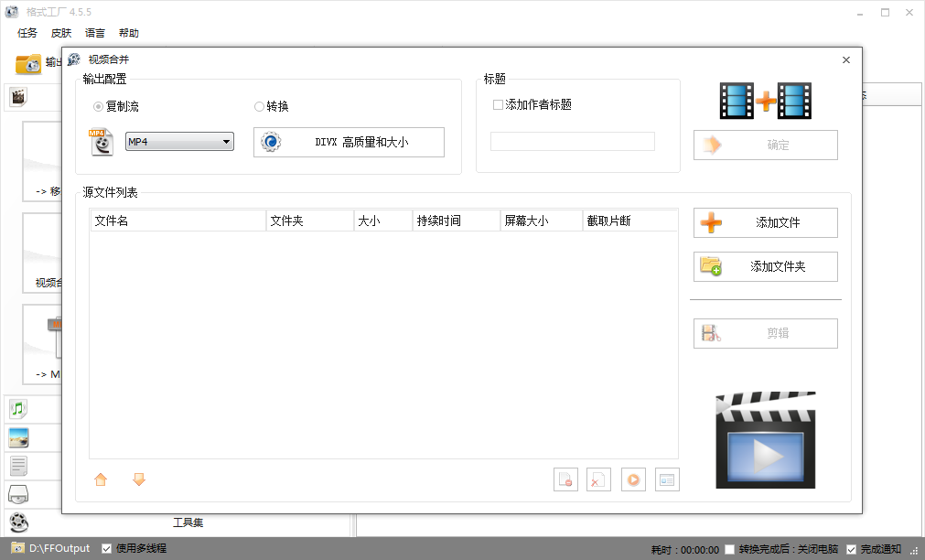Open the 任务 menu
The image size is (925, 560).
[27, 32]
